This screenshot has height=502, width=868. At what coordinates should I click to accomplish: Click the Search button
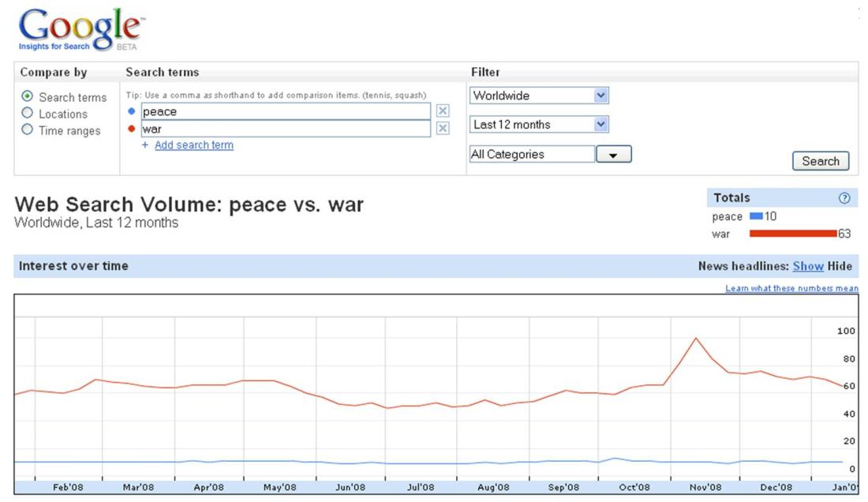[821, 161]
